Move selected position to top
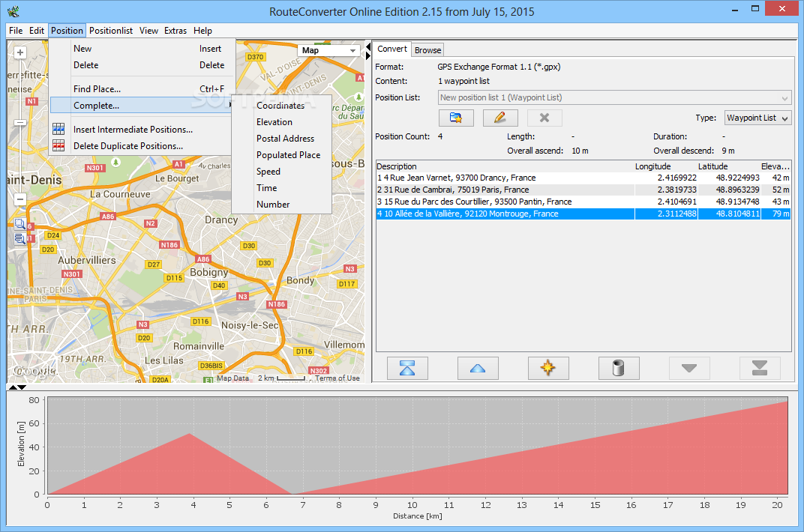Viewport: 804px width, 532px height. click(407, 368)
